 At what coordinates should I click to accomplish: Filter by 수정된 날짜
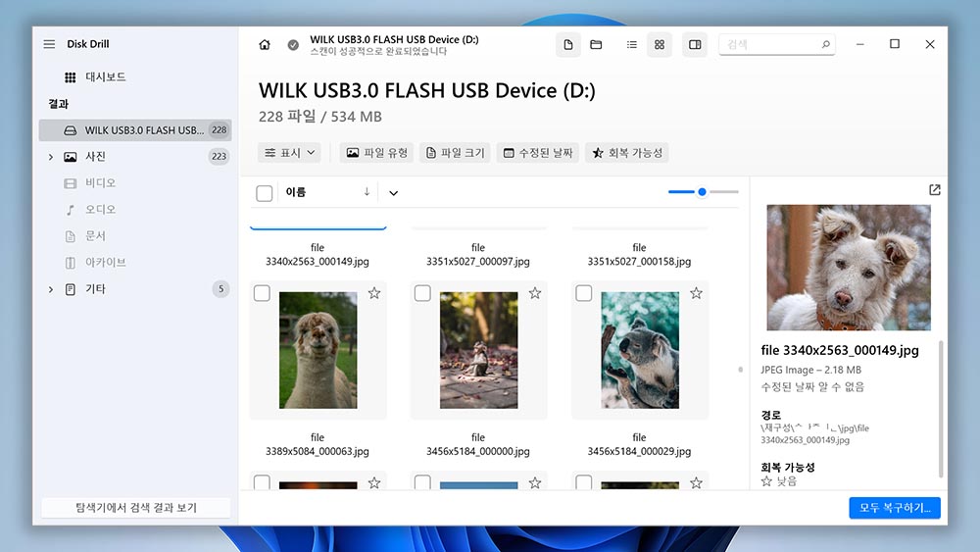click(x=538, y=153)
